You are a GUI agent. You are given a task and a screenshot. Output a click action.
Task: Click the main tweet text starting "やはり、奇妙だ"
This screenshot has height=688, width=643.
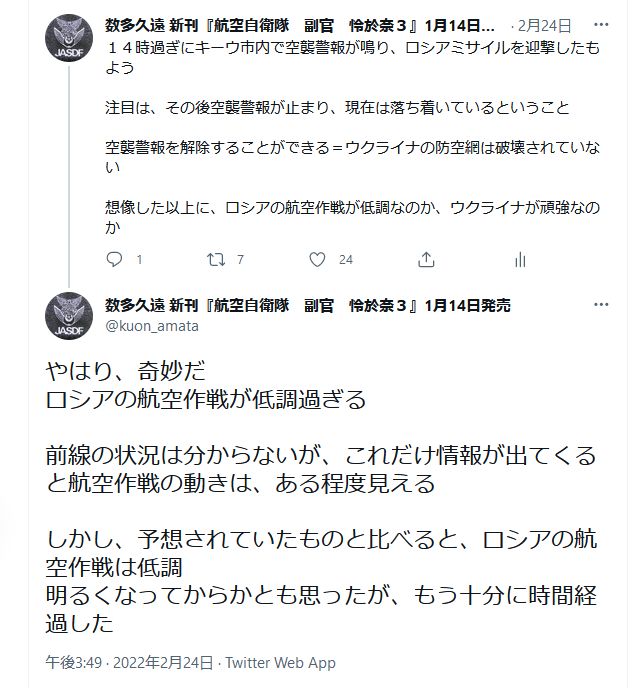tap(125, 370)
